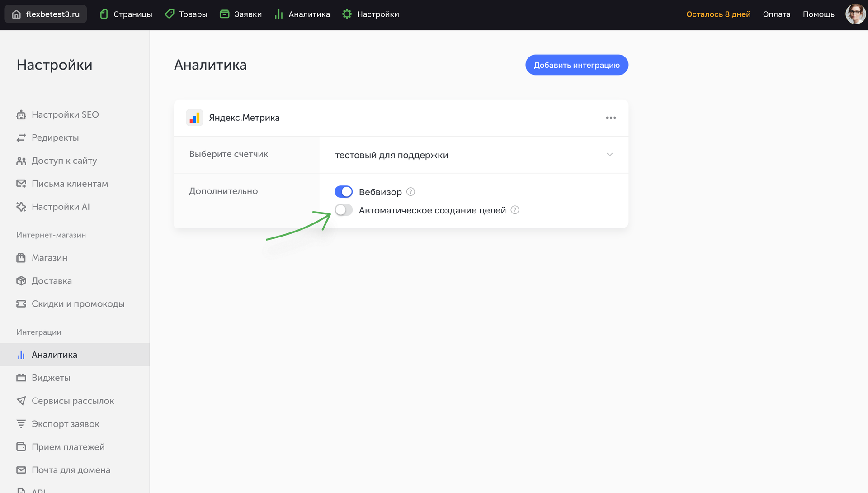868x493 pixels.
Task: Enable Автоматическое создание целей toggle
Action: pyautogui.click(x=344, y=210)
